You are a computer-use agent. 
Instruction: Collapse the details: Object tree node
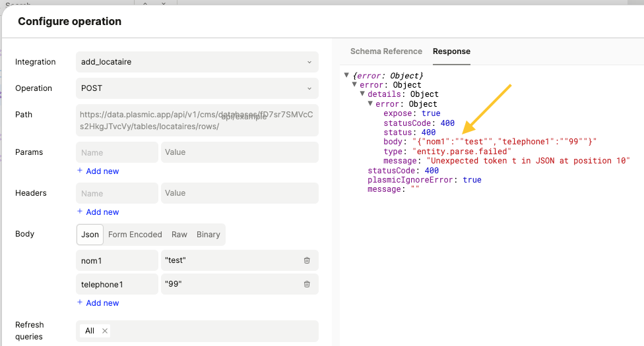pyautogui.click(x=363, y=94)
